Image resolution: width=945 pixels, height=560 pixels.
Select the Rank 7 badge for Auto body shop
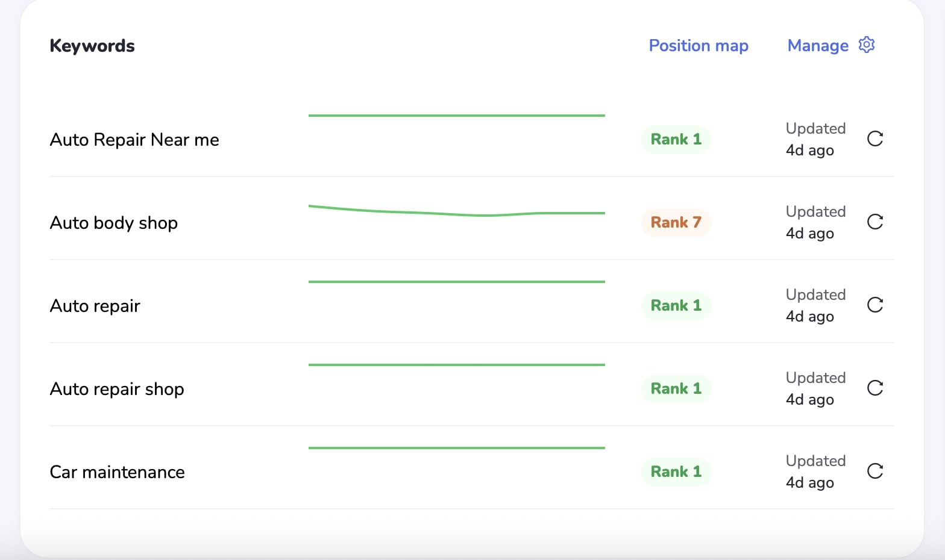pyautogui.click(x=676, y=222)
